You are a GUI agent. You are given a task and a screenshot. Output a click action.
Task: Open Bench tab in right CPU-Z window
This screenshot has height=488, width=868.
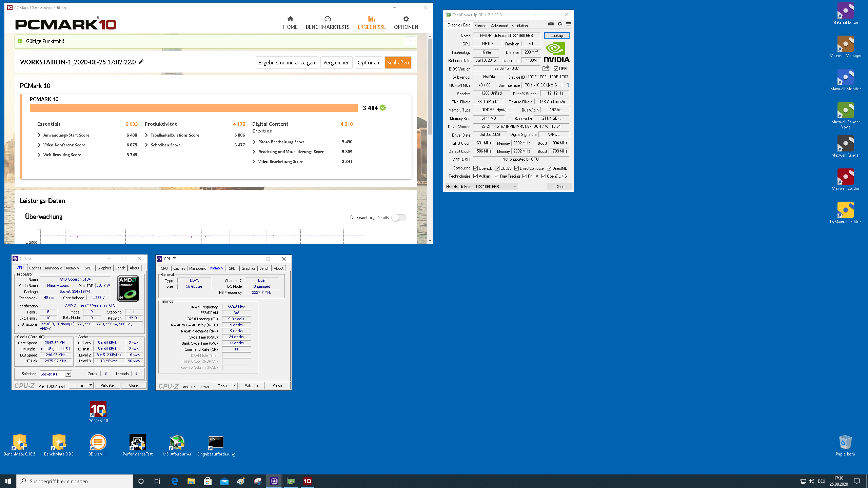[264, 268]
